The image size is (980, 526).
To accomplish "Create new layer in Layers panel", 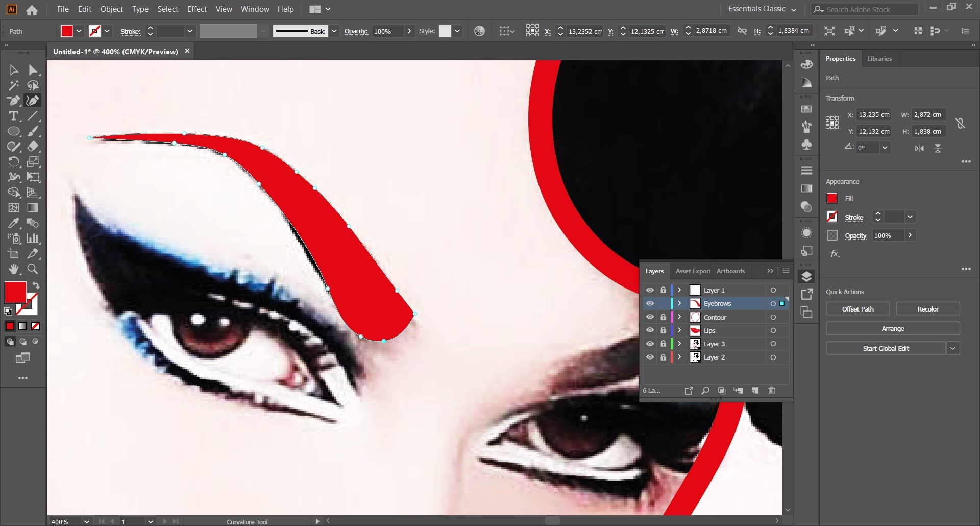I will point(755,391).
